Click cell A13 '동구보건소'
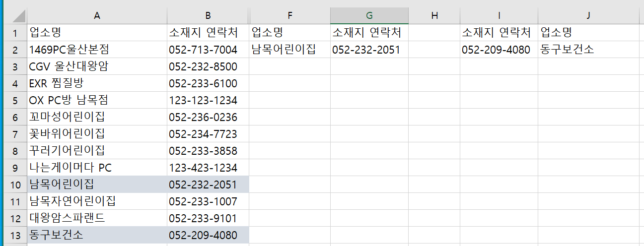 coord(97,235)
